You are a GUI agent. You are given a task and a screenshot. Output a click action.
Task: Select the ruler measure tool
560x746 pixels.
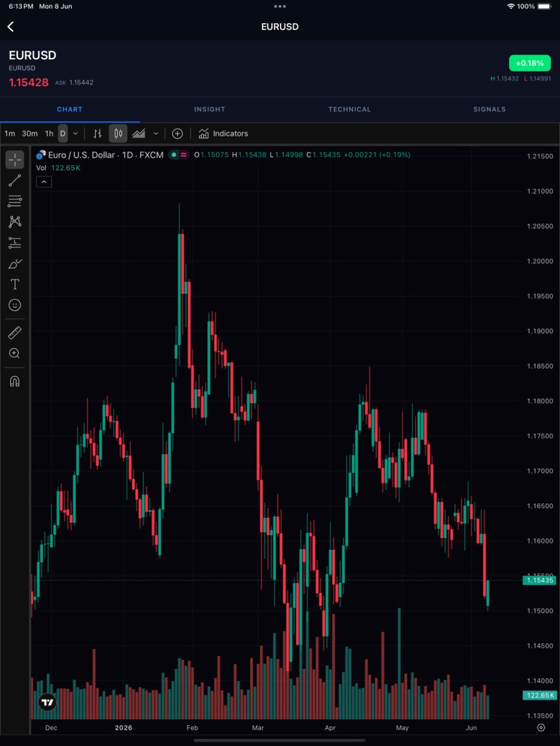click(14, 333)
